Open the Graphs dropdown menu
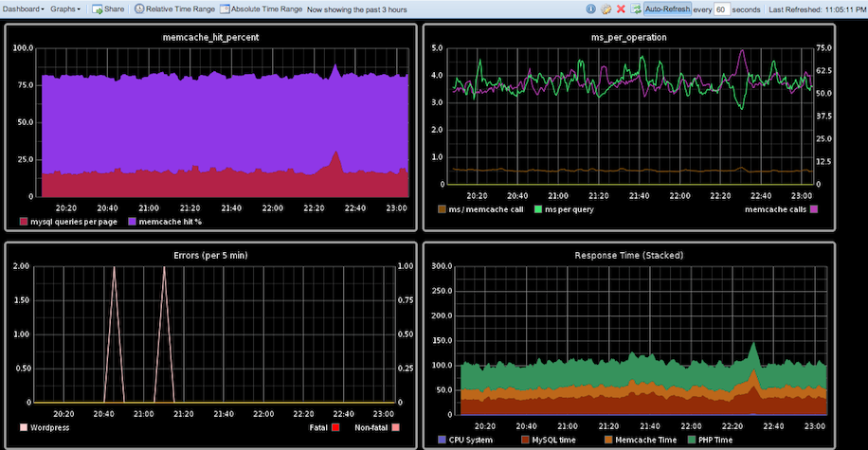The height and width of the screenshot is (450, 868). pos(64,9)
